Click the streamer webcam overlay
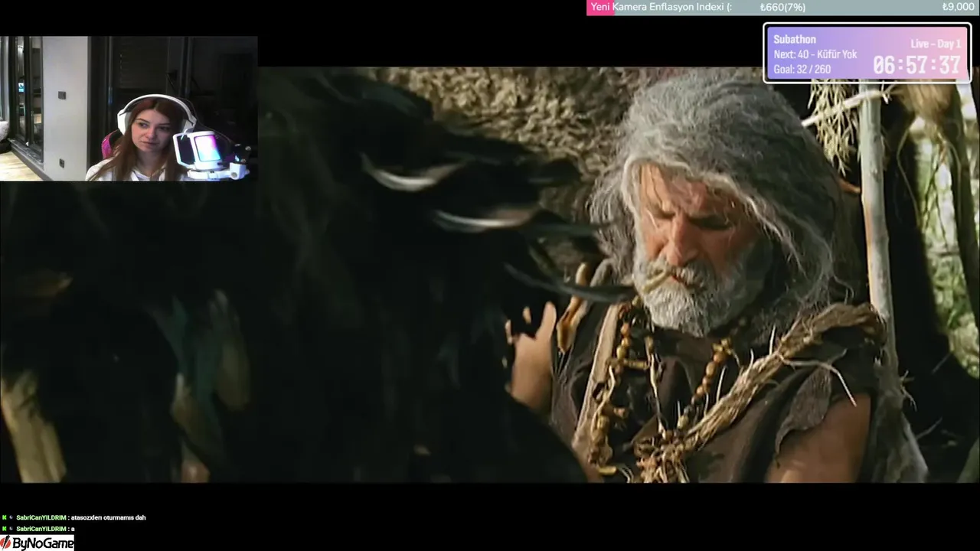This screenshot has width=980, height=551. pyautogui.click(x=129, y=109)
